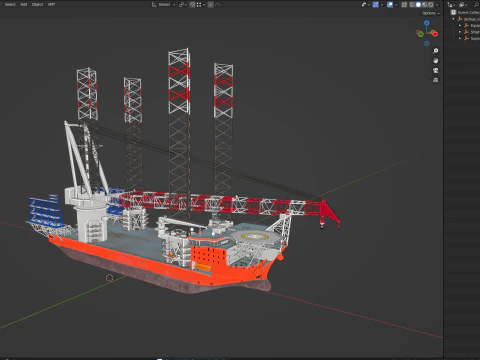Click the Ship... object icon in outliner
480x360 pixels.
(466, 32)
